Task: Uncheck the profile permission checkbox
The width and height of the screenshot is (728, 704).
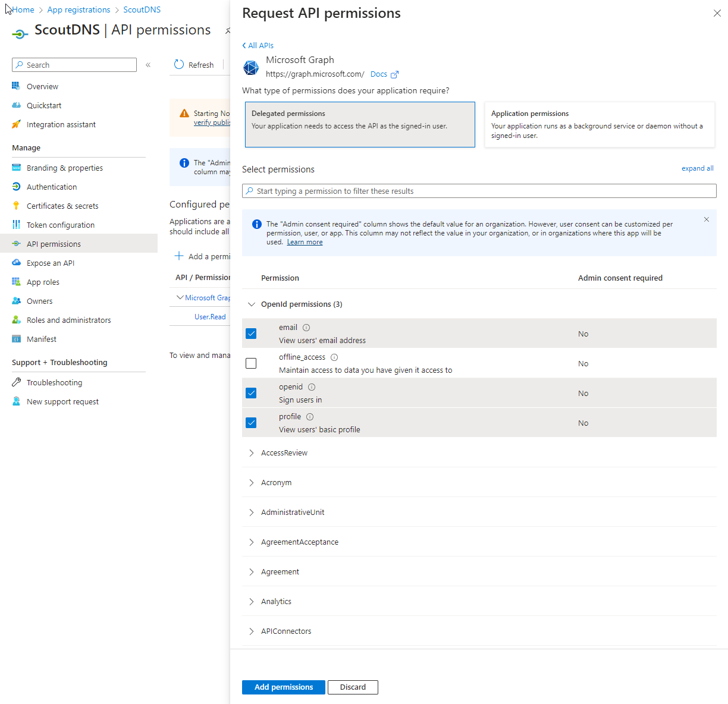Action: pyautogui.click(x=251, y=423)
